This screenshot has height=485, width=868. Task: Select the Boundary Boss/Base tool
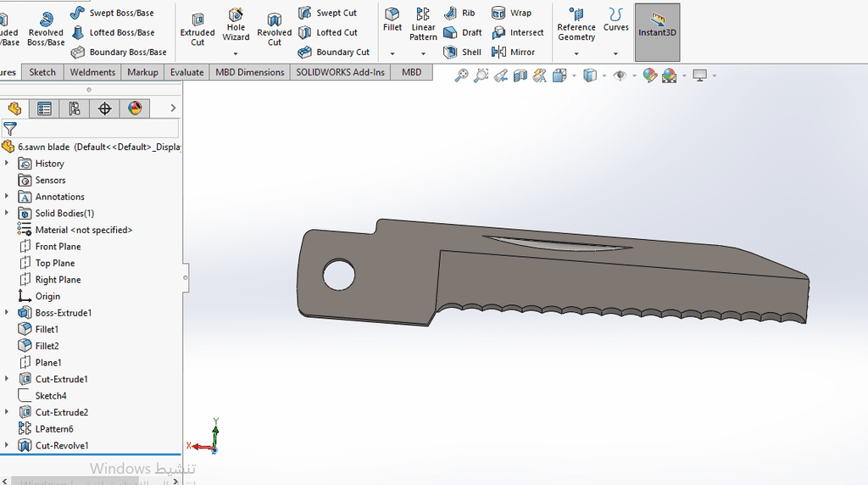coord(119,52)
